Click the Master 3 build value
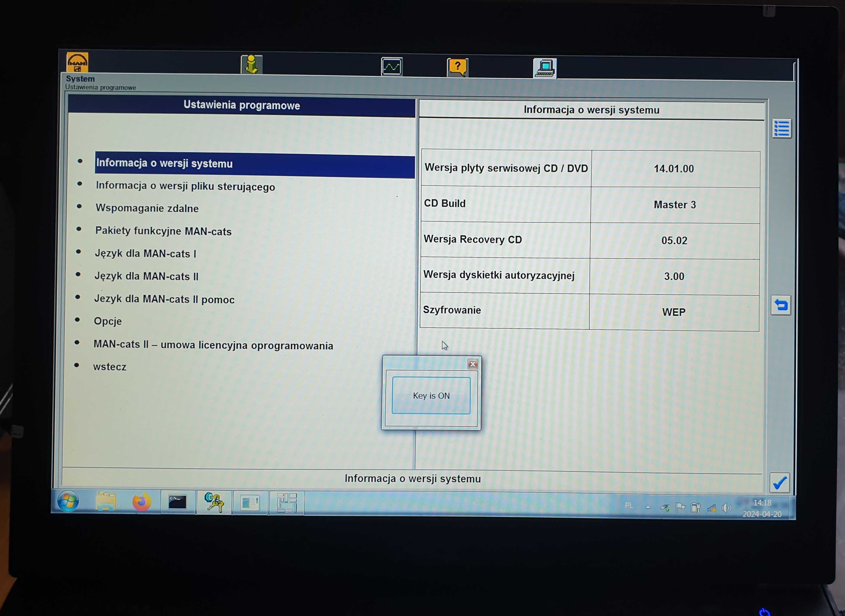This screenshot has height=616, width=845. pos(675,205)
